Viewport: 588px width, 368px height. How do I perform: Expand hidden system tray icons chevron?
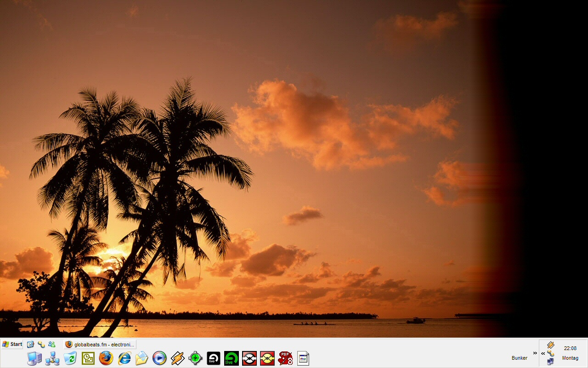[543, 353]
